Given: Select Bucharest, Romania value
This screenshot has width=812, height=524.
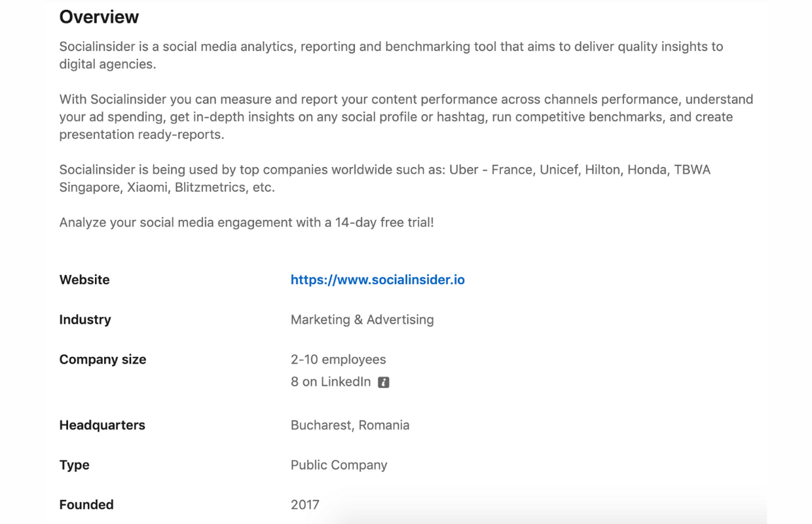Looking at the screenshot, I should [x=350, y=425].
